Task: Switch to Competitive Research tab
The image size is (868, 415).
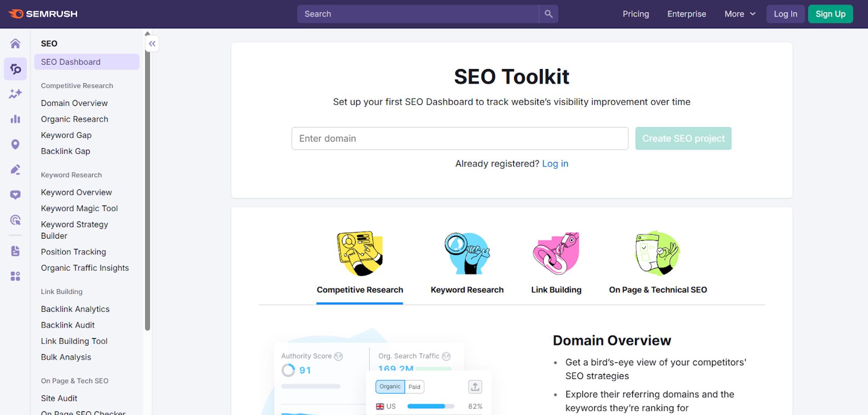Action: (x=360, y=290)
